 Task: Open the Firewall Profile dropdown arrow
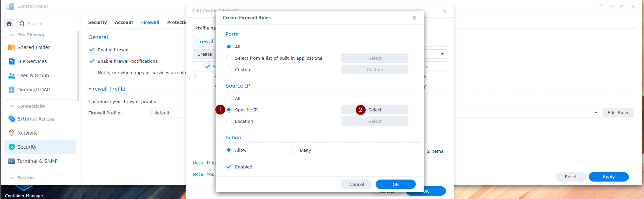(x=596, y=113)
